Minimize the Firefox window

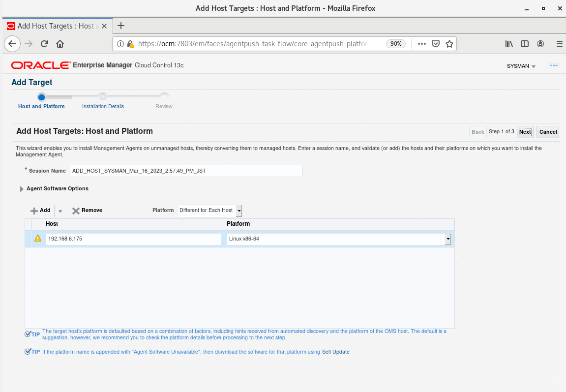tap(527, 8)
